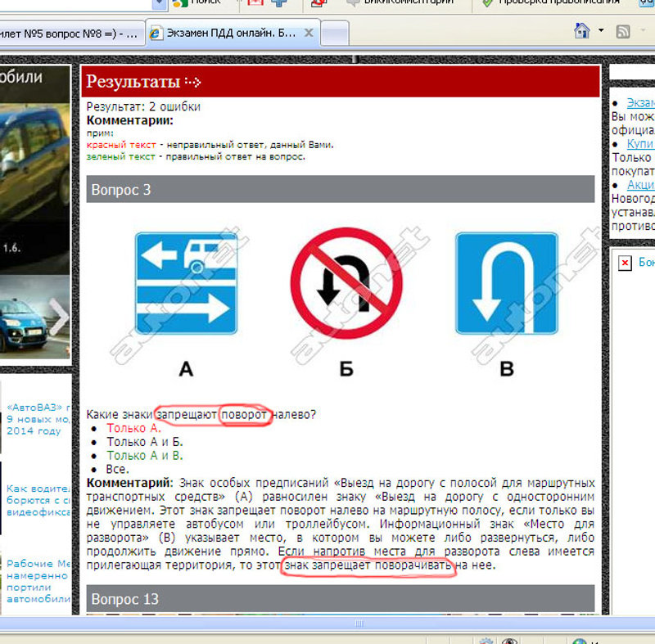Click the RSS feeds icon
This screenshot has height=644, width=655.
point(623,31)
